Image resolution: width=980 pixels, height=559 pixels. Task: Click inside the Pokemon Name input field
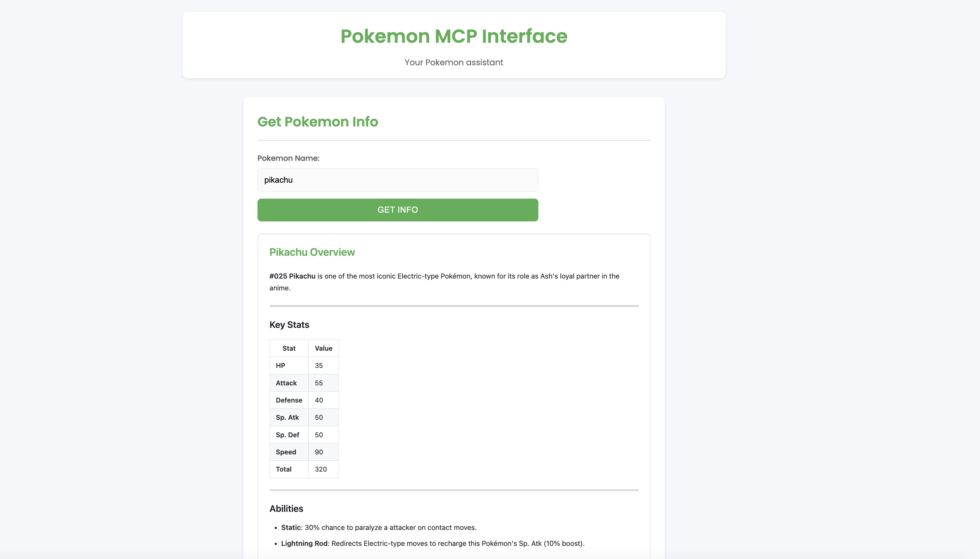tap(397, 179)
